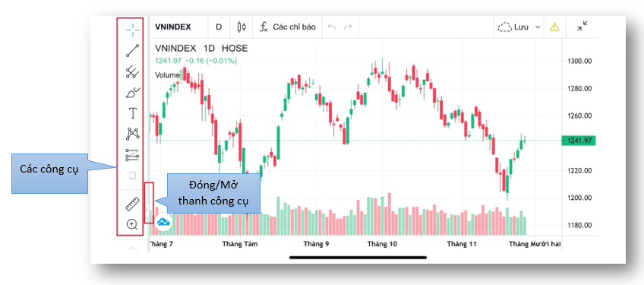Open candlestick chart type selector

click(241, 27)
